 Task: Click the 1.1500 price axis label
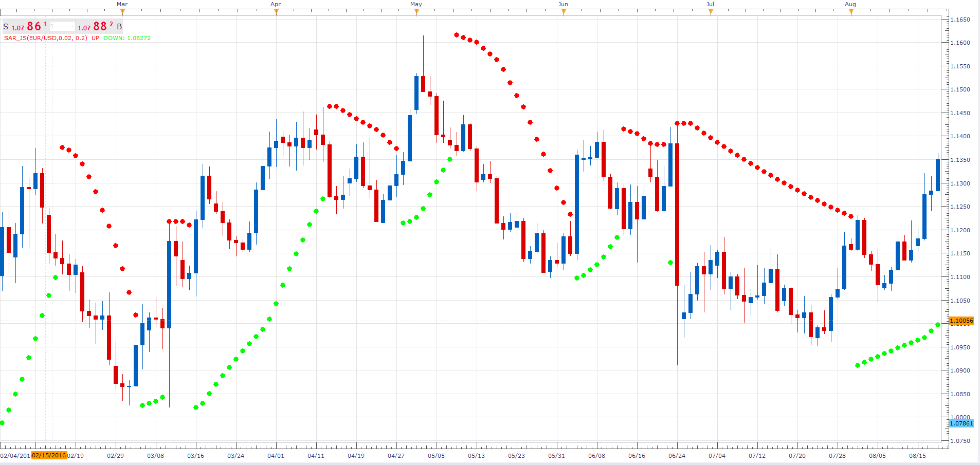(x=960, y=89)
